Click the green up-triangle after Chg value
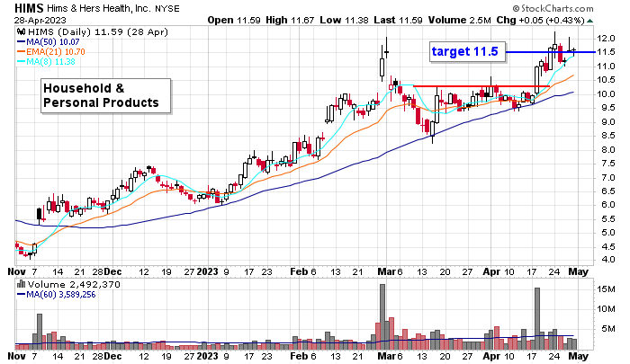The width and height of the screenshot is (630, 364). [589, 21]
